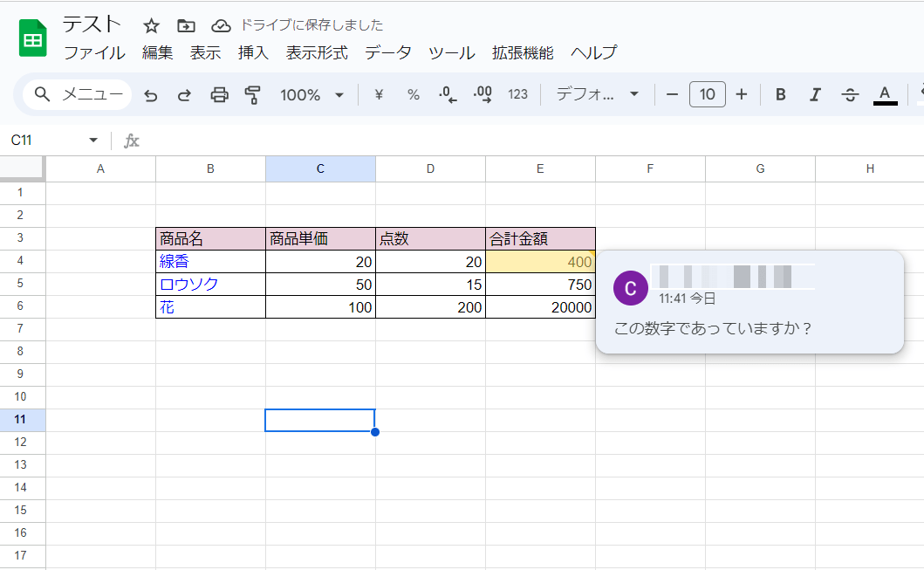Toggle strikethrough formatting
924x570 pixels.
point(850,95)
